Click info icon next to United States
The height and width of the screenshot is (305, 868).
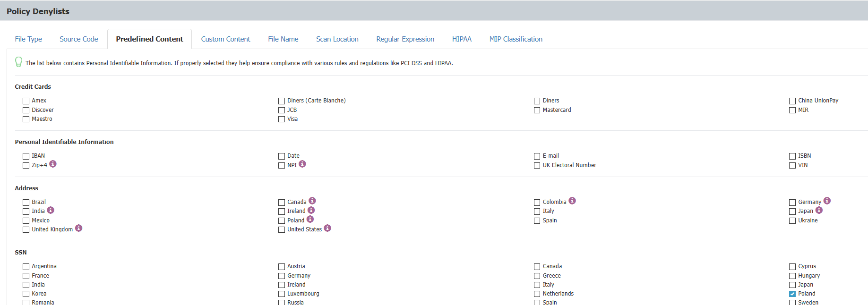[327, 228]
